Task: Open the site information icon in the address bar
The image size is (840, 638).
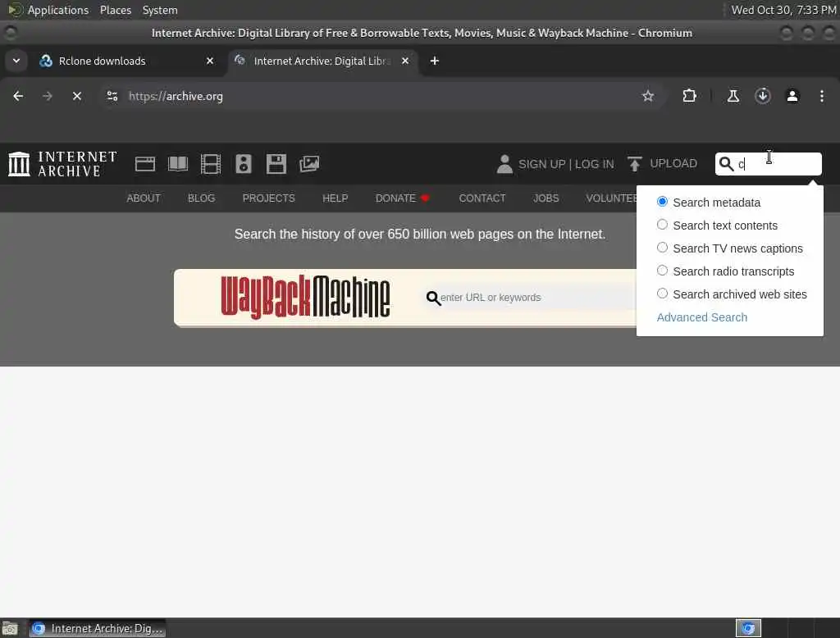Action: tap(112, 96)
